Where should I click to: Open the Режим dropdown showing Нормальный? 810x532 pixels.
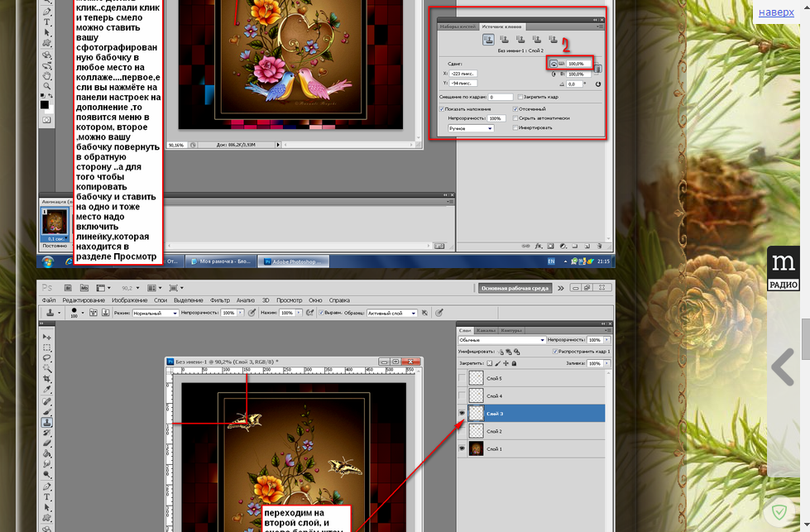click(156, 313)
